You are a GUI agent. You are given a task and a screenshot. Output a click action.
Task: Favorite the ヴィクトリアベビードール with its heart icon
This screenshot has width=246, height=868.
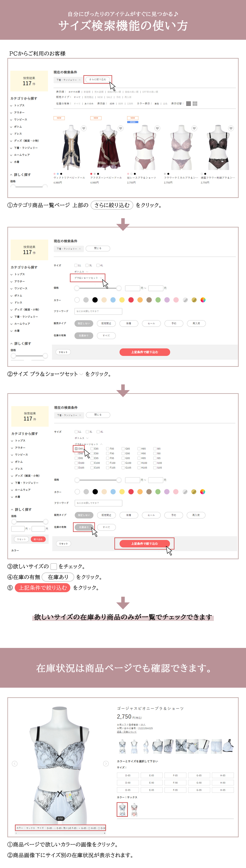[84, 128]
